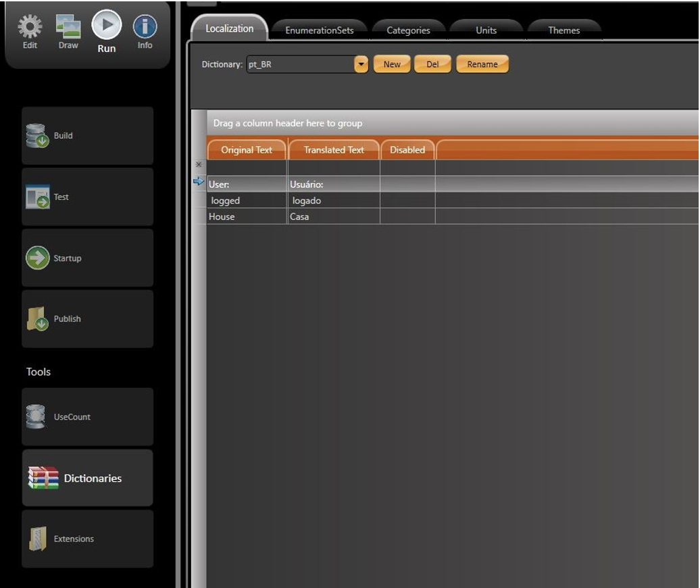Sort by Original Text column header
Viewport: 700px width, 588px height.
pyautogui.click(x=247, y=150)
